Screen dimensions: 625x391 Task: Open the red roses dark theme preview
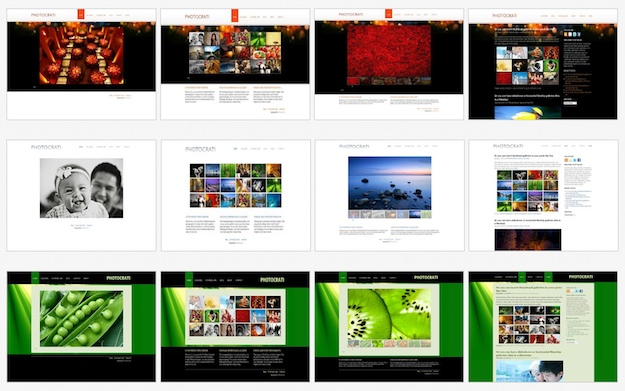point(389,64)
